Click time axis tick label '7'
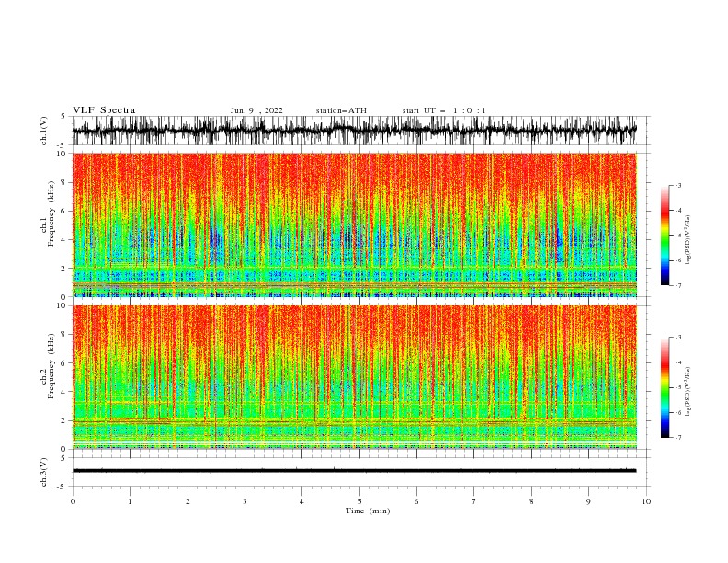 pos(474,501)
